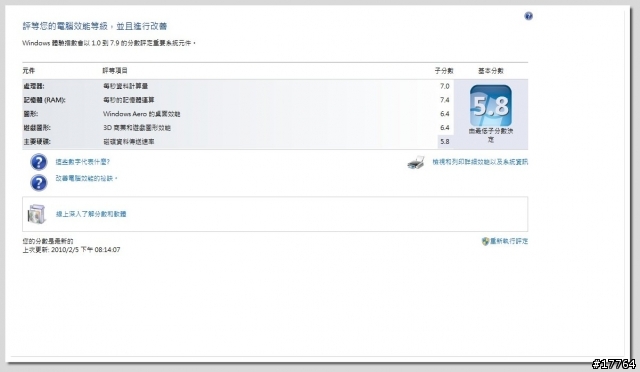640x372 pixels.
Task: Click 每秒資料計算量 description
Action: point(125,86)
